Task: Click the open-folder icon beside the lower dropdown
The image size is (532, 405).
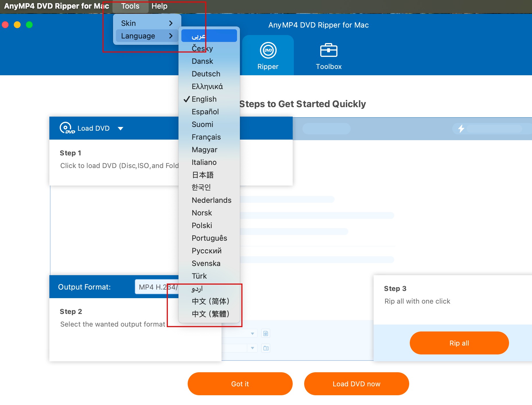Action: [266, 348]
